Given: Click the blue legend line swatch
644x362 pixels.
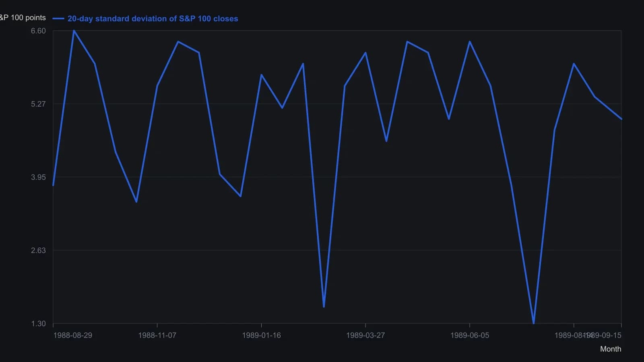Looking at the screenshot, I should [58, 19].
